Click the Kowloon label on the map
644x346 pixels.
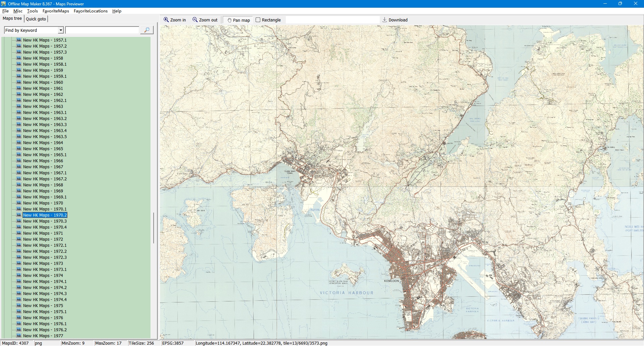click(x=391, y=281)
